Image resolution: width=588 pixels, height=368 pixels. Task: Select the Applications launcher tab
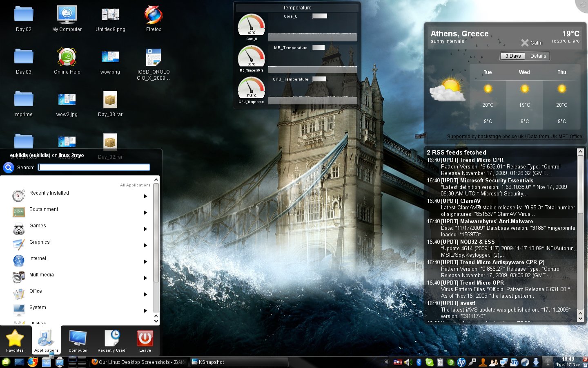[46, 341]
